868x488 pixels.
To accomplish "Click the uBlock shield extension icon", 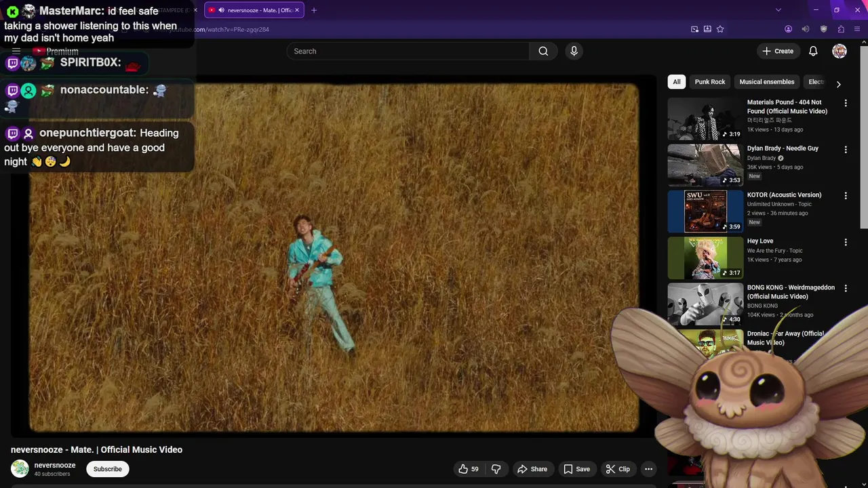I will coord(823,29).
